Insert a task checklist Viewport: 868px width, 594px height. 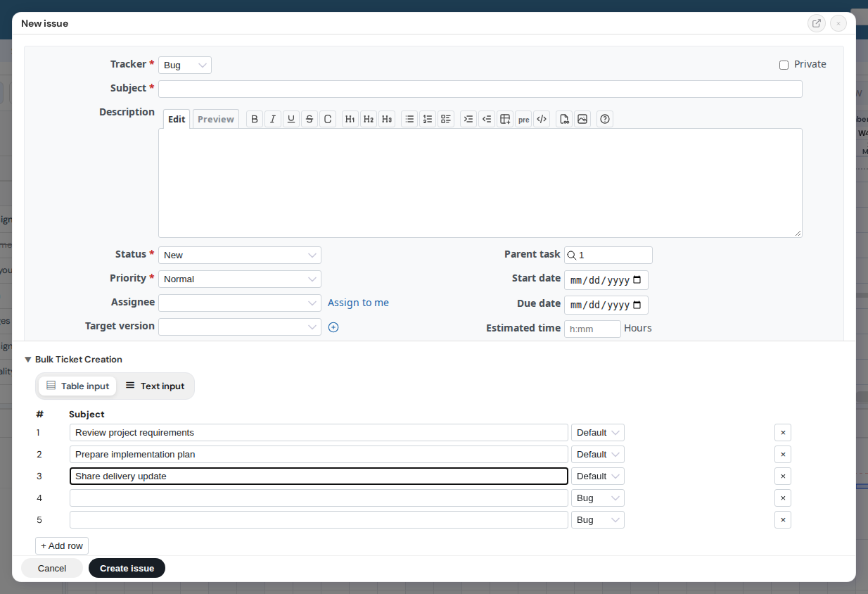[x=446, y=119]
